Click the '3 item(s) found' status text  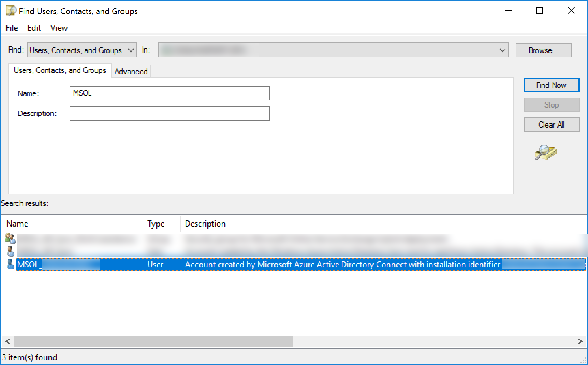click(30, 357)
